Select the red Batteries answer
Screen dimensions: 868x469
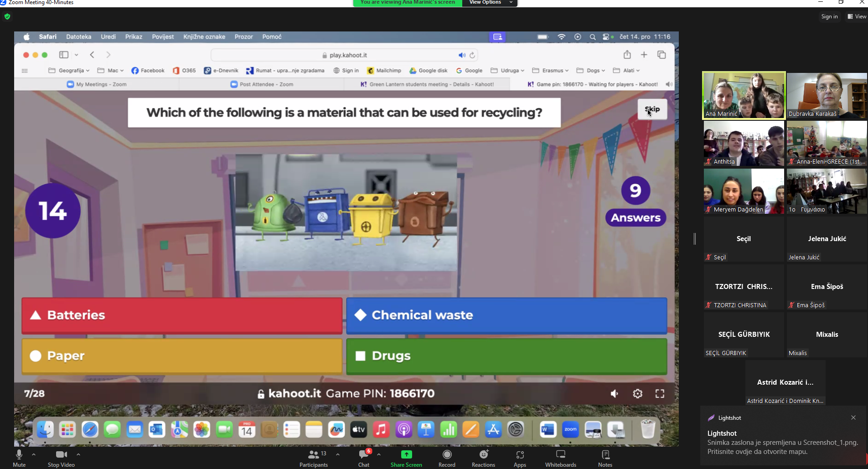182,315
